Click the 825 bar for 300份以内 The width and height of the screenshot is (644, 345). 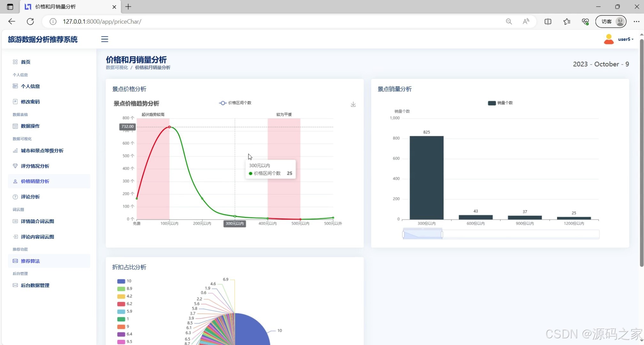pyautogui.click(x=426, y=178)
